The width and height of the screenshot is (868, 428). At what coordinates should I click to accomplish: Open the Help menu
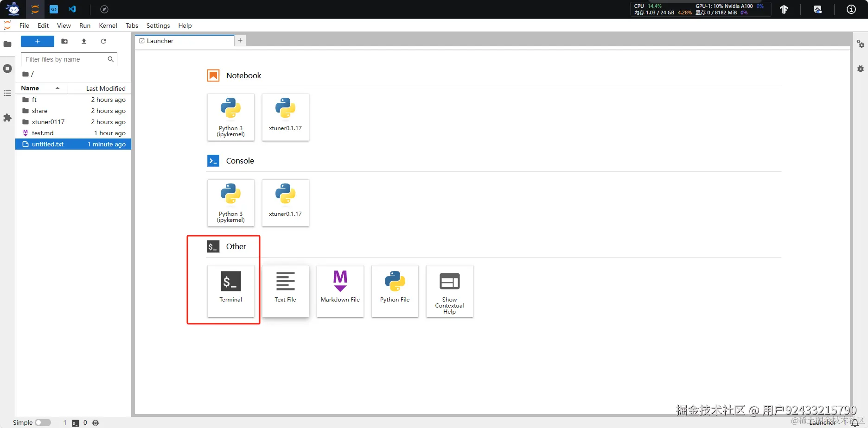click(185, 25)
